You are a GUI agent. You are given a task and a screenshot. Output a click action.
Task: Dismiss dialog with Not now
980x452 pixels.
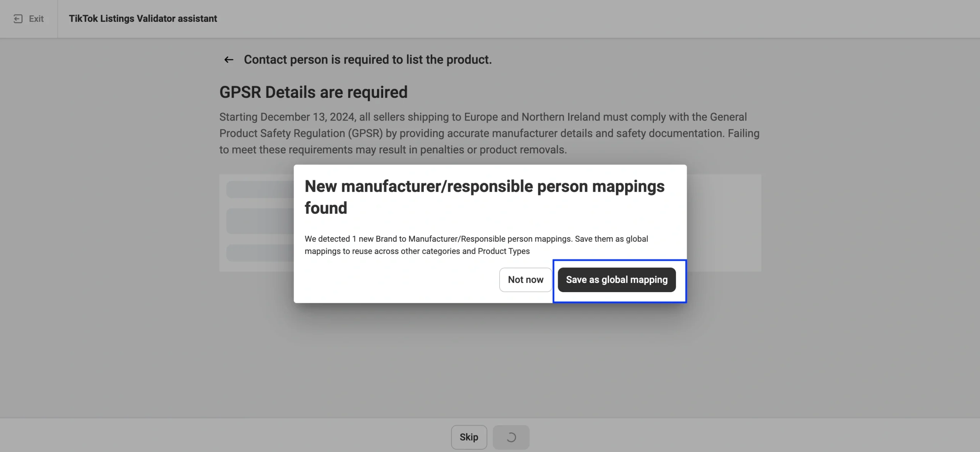[525, 280]
